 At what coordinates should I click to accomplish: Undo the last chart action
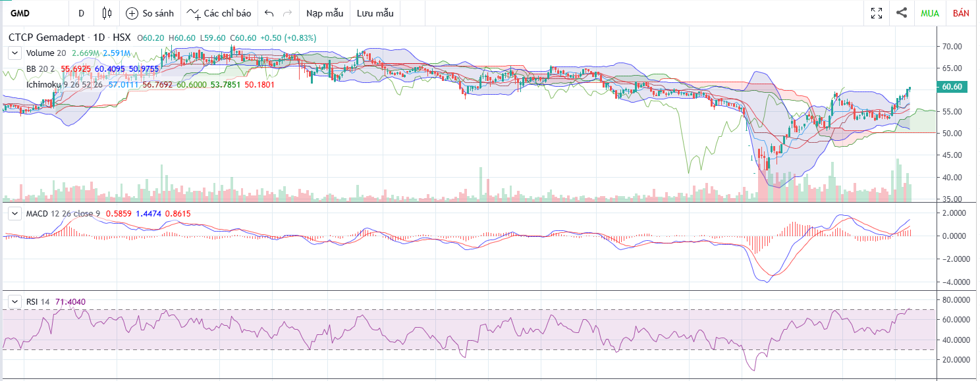click(x=269, y=13)
